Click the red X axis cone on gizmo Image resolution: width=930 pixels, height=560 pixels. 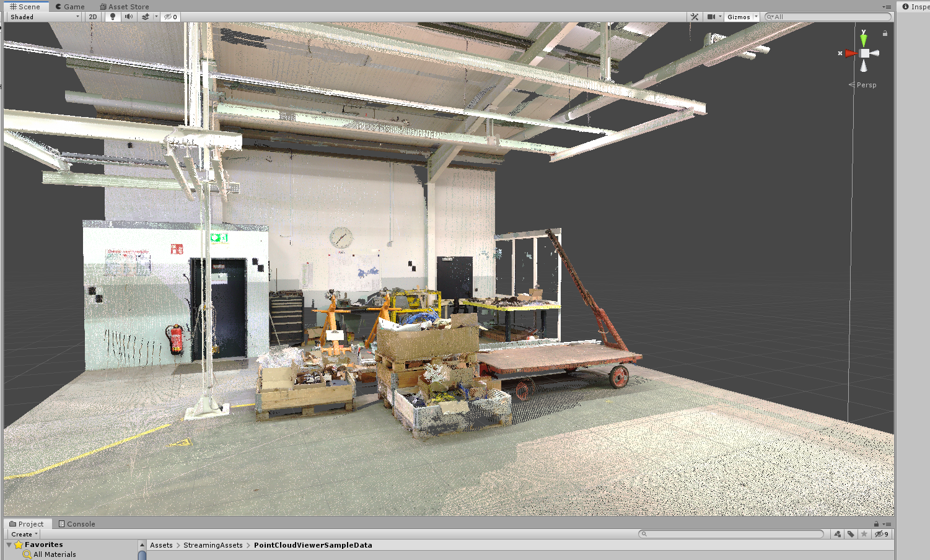pyautogui.click(x=850, y=53)
